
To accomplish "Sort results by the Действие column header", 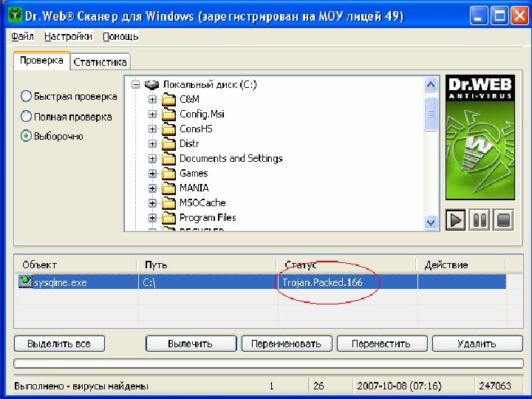I will pos(461,265).
